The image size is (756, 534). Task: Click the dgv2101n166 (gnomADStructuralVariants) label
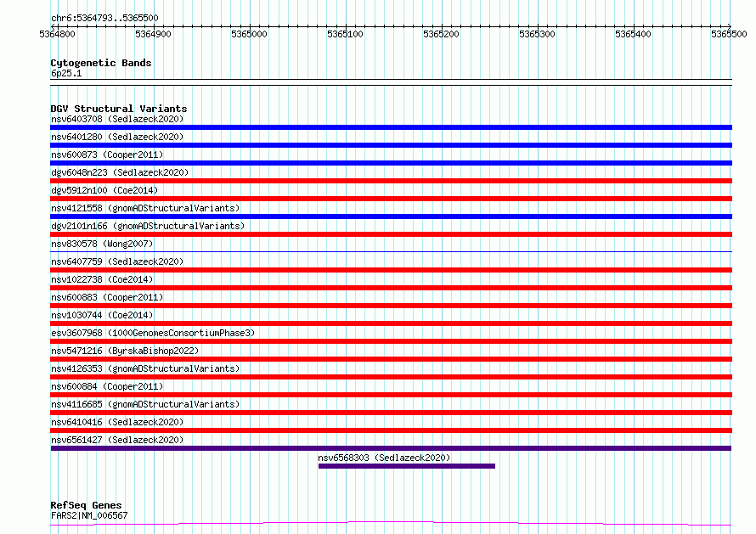pos(148,226)
